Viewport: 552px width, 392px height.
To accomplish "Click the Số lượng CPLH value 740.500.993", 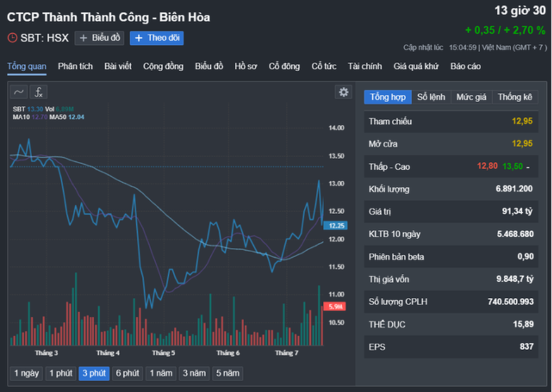I will (511, 302).
